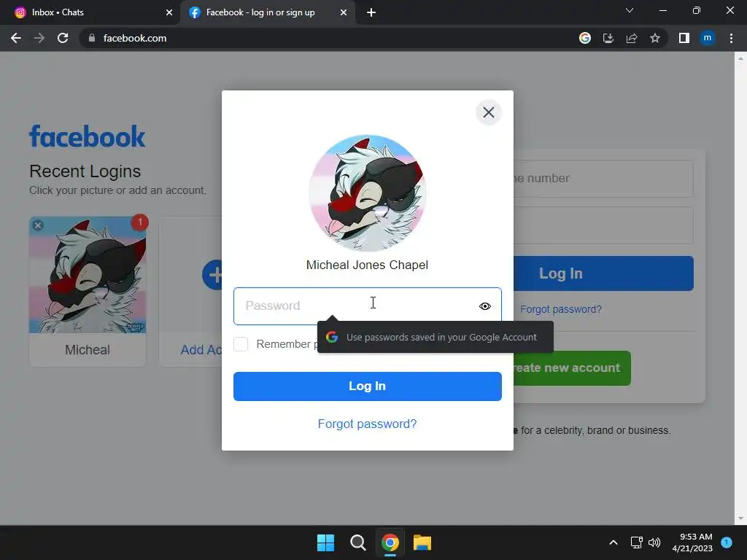
Task: Click the Log In button in dialog
Action: (368, 386)
